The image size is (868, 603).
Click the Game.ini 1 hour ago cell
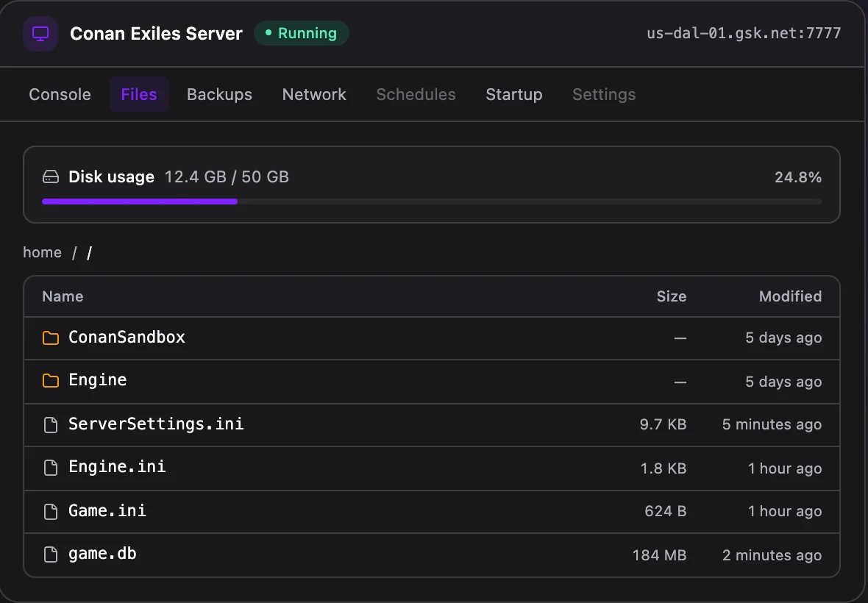(x=784, y=511)
